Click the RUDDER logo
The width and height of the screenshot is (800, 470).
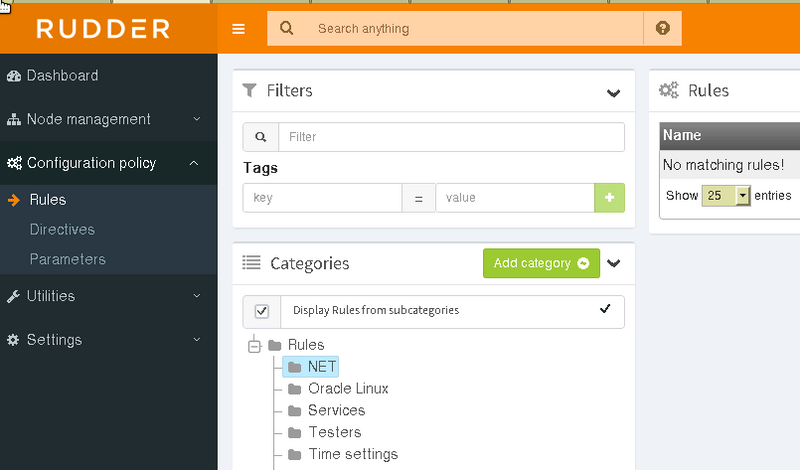pos(103,29)
